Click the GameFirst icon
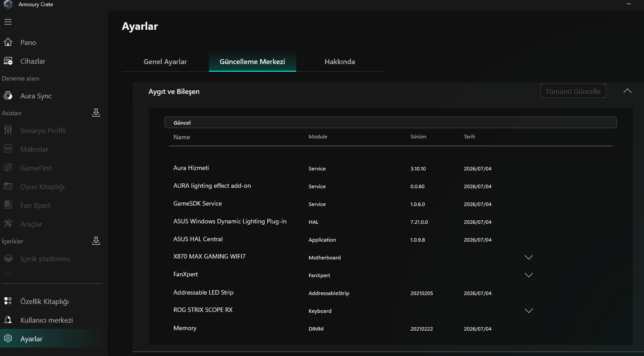This screenshot has height=356, width=644. click(8, 168)
